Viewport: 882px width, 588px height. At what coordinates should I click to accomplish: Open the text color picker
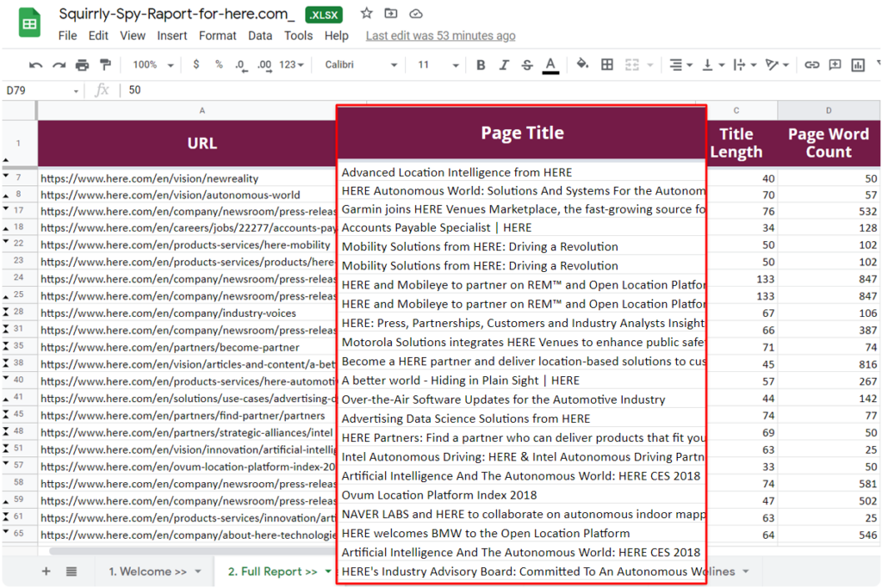point(550,65)
